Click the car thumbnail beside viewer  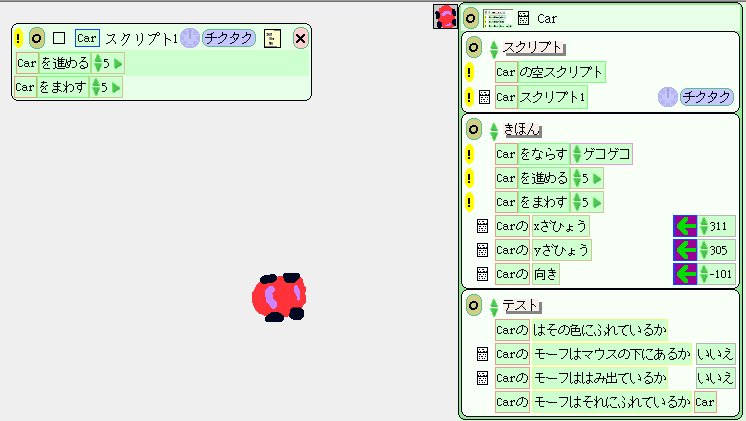(445, 17)
